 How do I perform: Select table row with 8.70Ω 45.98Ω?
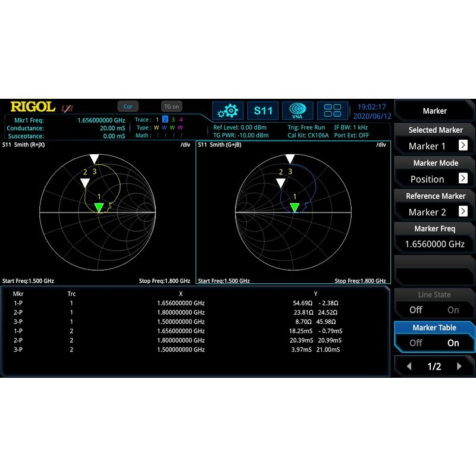pos(195,321)
